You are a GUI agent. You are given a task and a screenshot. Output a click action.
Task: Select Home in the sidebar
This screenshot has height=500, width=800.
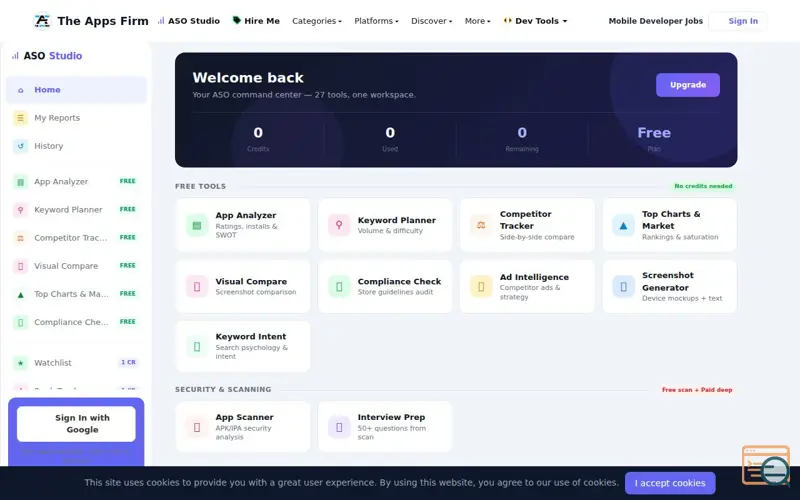77,90
